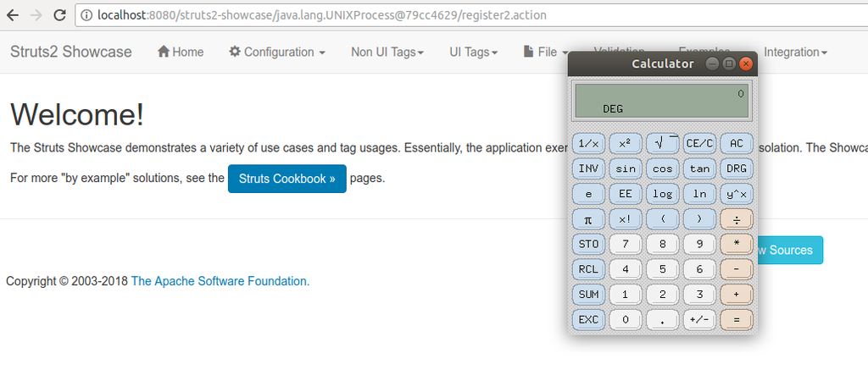Open the File dropdown menu
The width and height of the screenshot is (868, 392).
click(546, 52)
